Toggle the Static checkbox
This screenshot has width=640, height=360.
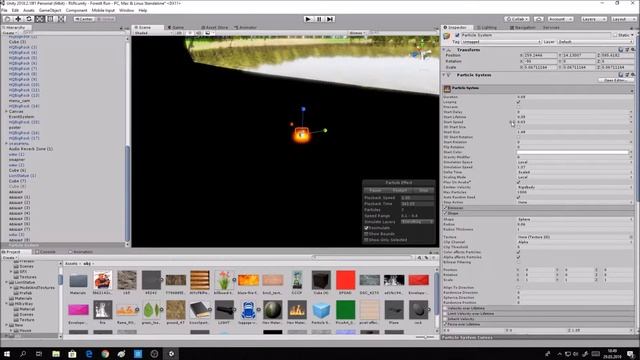616,36
